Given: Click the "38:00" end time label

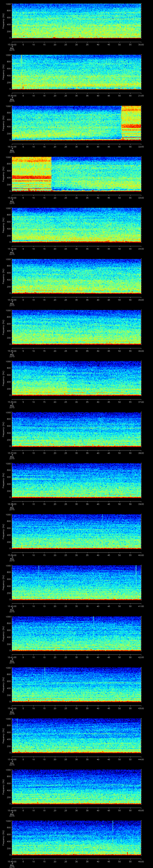Looking at the screenshot, I should coord(141,453).
